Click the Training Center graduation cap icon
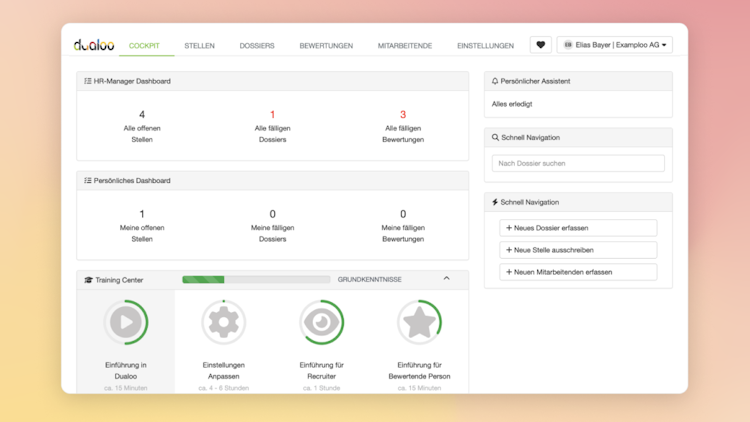This screenshot has width=750, height=422. pyautogui.click(x=88, y=280)
